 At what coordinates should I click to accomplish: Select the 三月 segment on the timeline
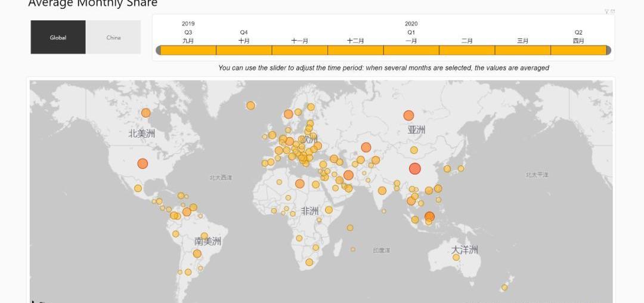tap(522, 51)
